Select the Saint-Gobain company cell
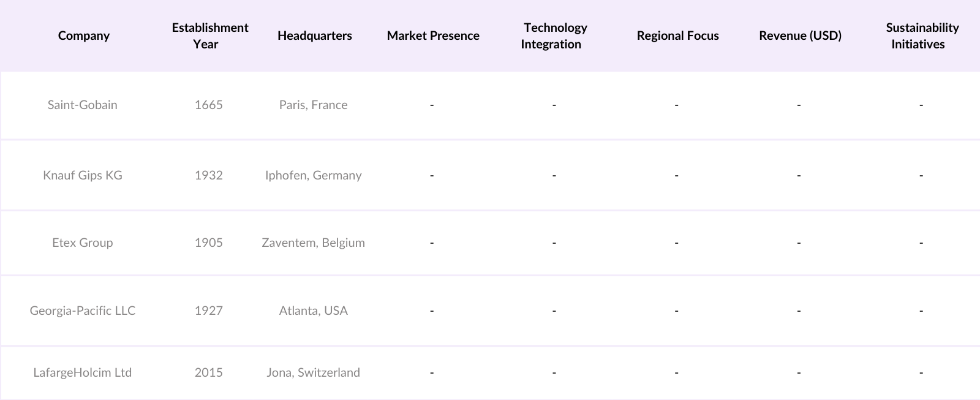The image size is (980, 400). coord(83,105)
